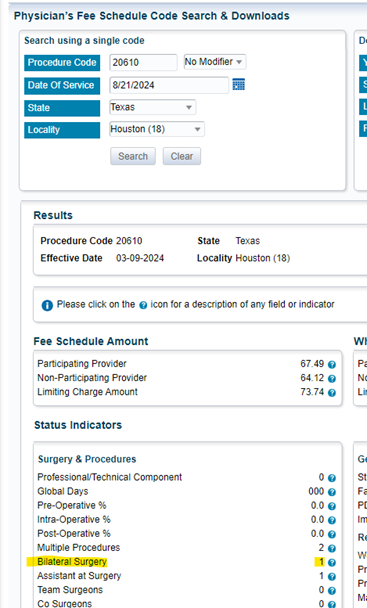The image size is (367, 608).
Task: Click help icon for Team Surgeons
Action: coord(332,591)
